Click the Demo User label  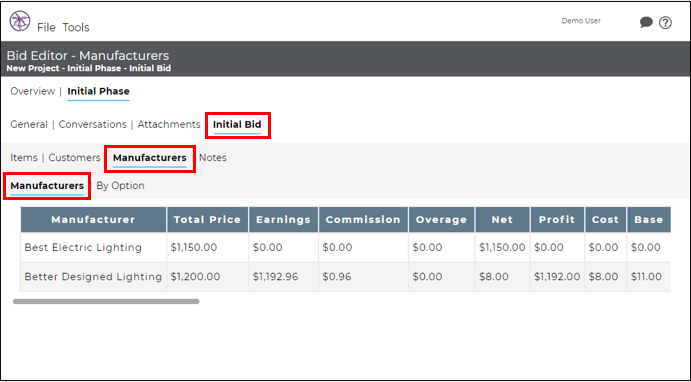coord(581,21)
